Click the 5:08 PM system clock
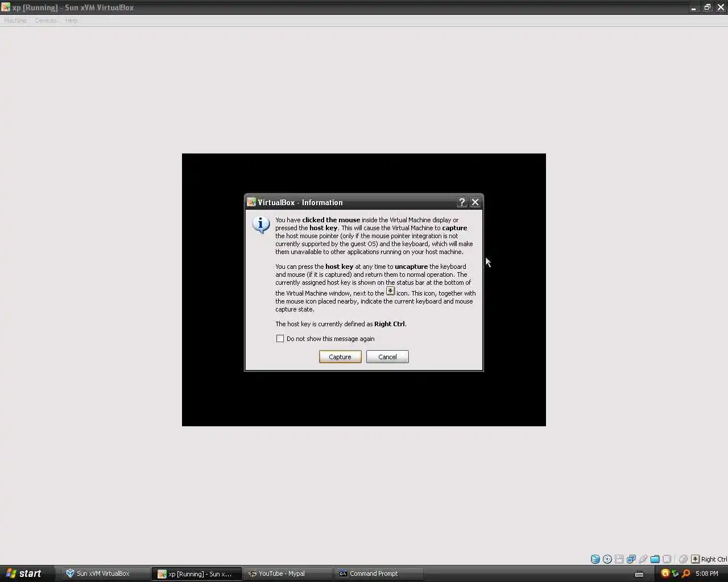Screen dimensions: 728x582 pyautogui.click(x=707, y=573)
